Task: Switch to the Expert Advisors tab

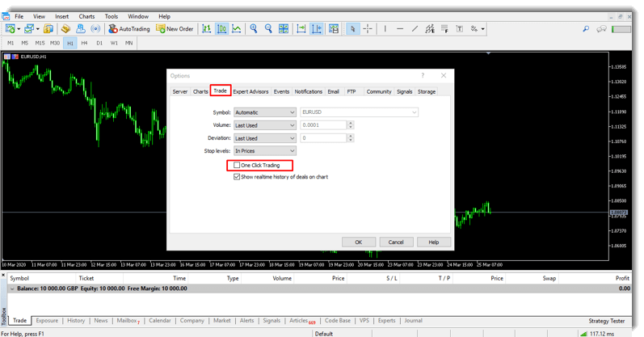Action: (x=250, y=92)
